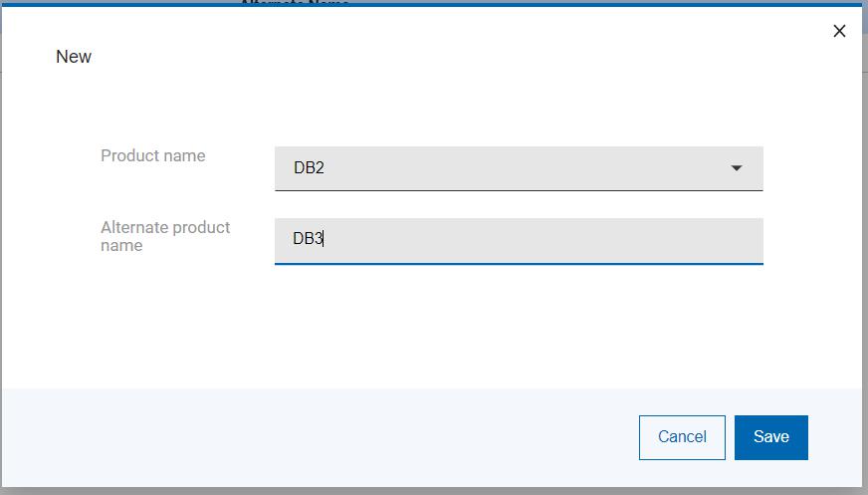
Task: Open the Product name dropdown showing DB2
Action: tap(518, 167)
